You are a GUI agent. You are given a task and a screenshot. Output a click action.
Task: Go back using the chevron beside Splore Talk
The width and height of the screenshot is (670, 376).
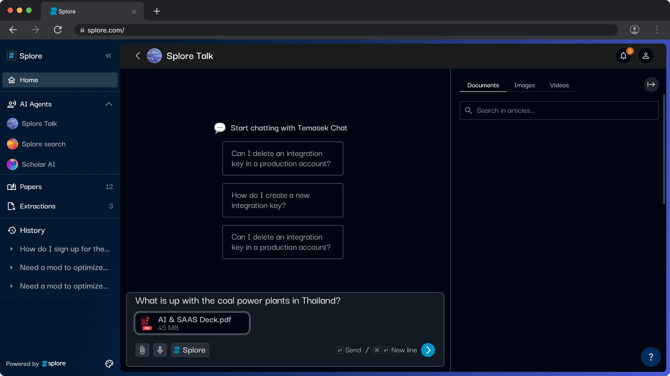[x=138, y=56]
